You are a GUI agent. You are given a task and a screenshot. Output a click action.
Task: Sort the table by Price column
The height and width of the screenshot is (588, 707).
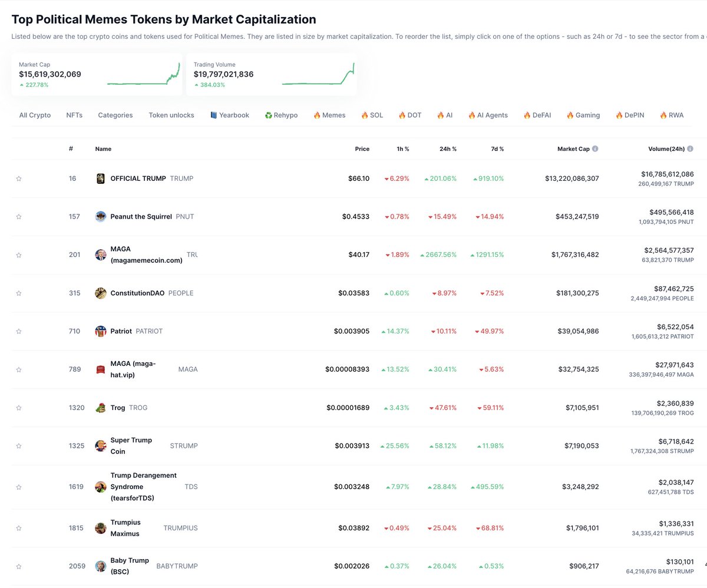pos(362,149)
